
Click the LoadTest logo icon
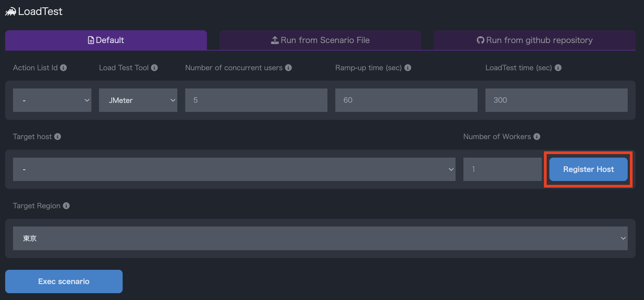[x=11, y=12]
